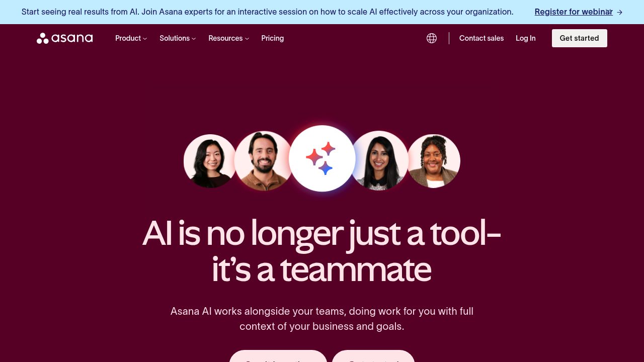This screenshot has width=644, height=362.
Task: Click the Log In link
Action: point(526,38)
